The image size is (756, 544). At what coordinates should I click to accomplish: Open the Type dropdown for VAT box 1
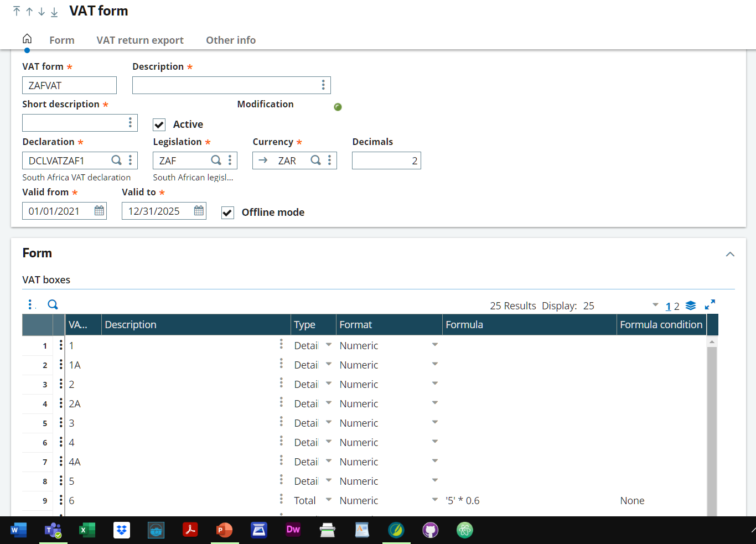click(329, 345)
